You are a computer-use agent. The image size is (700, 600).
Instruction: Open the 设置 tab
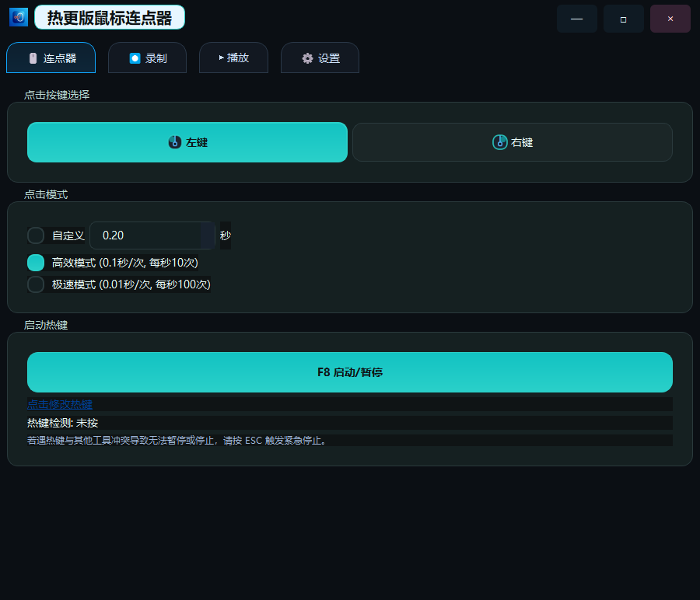(320, 58)
